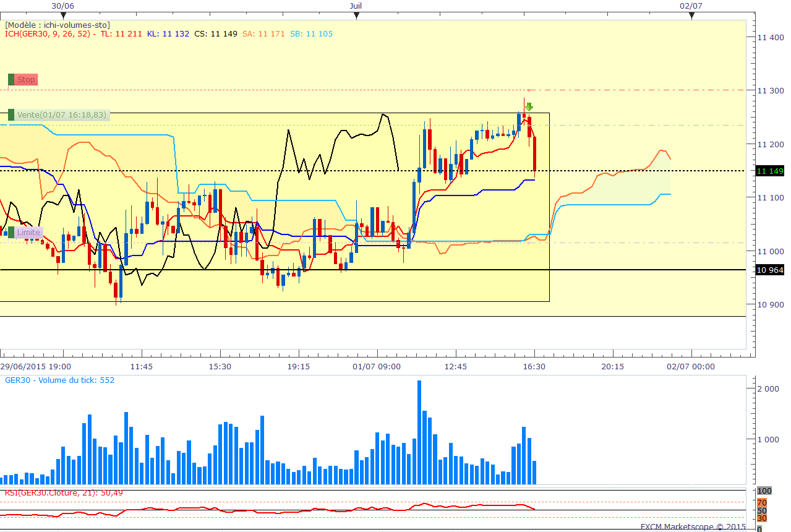Click the 2 000 volume axis label
Viewport: 791px width, 532px height.
click(x=769, y=388)
